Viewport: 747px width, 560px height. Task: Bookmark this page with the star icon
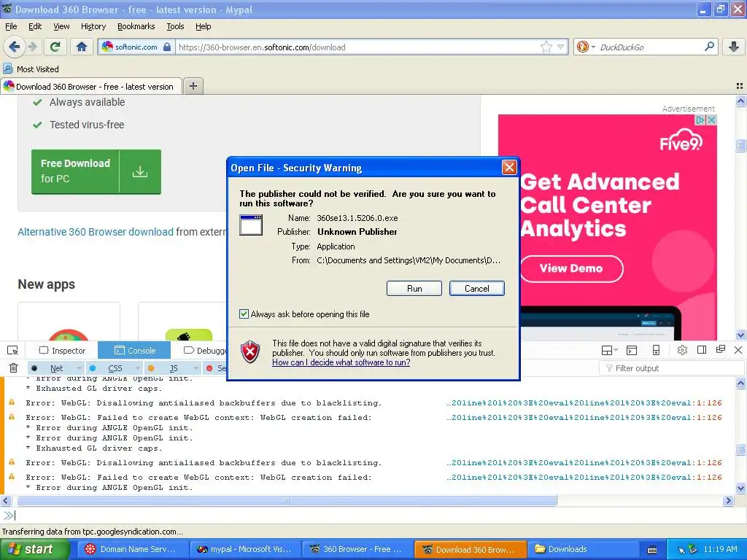coord(546,47)
